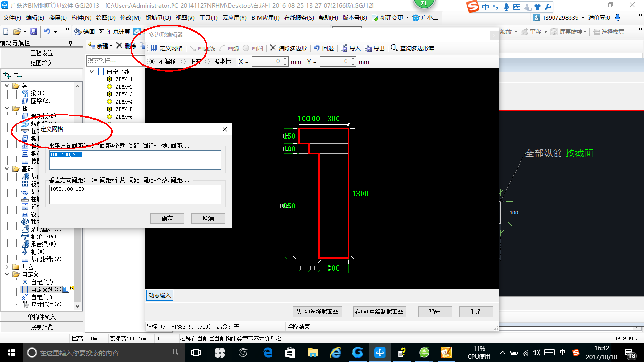Click Sogou input microphone icon
Screen dimensions: 644x362
[506, 7]
